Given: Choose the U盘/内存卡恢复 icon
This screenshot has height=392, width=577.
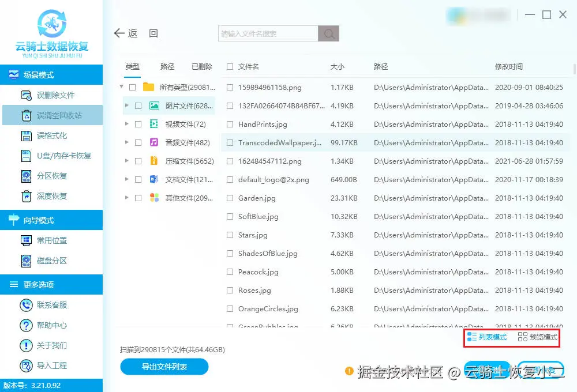Looking at the screenshot, I should 26,156.
